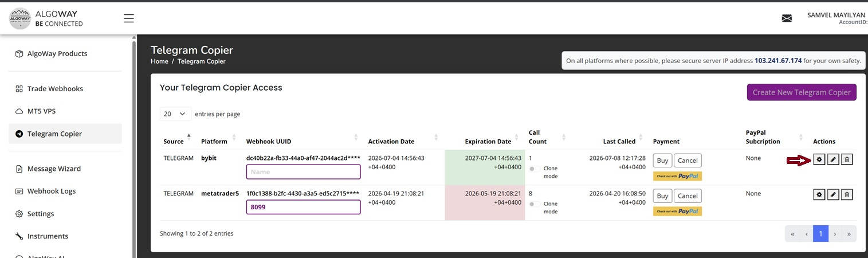Go to first page of pagination

(x=792, y=234)
